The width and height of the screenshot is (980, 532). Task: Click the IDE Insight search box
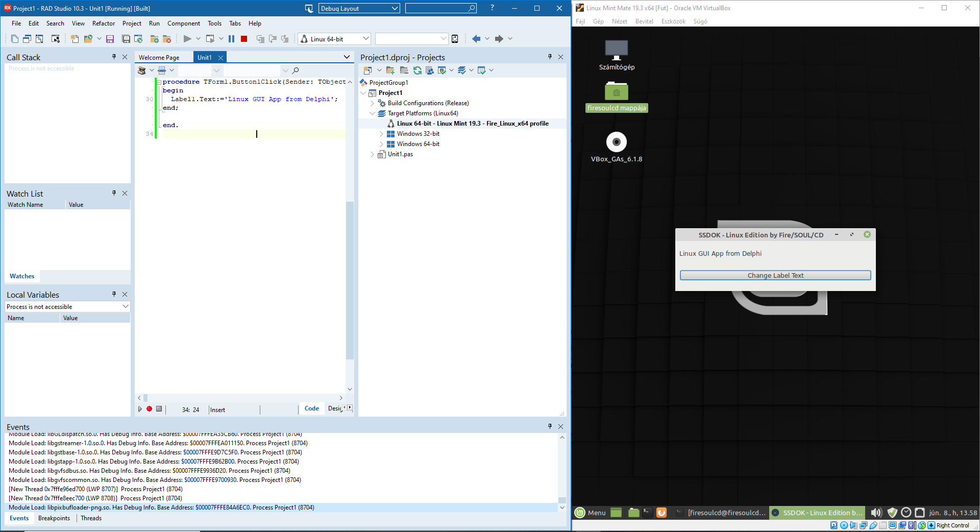pos(441,8)
